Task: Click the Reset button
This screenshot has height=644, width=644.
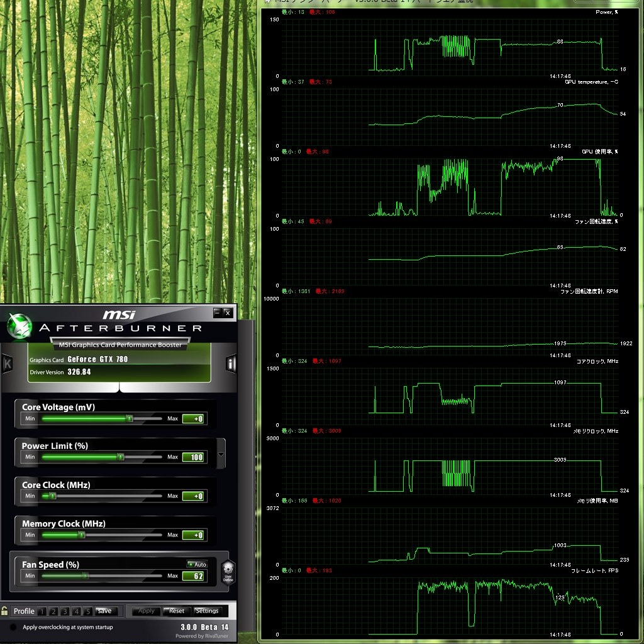Action: (177, 611)
